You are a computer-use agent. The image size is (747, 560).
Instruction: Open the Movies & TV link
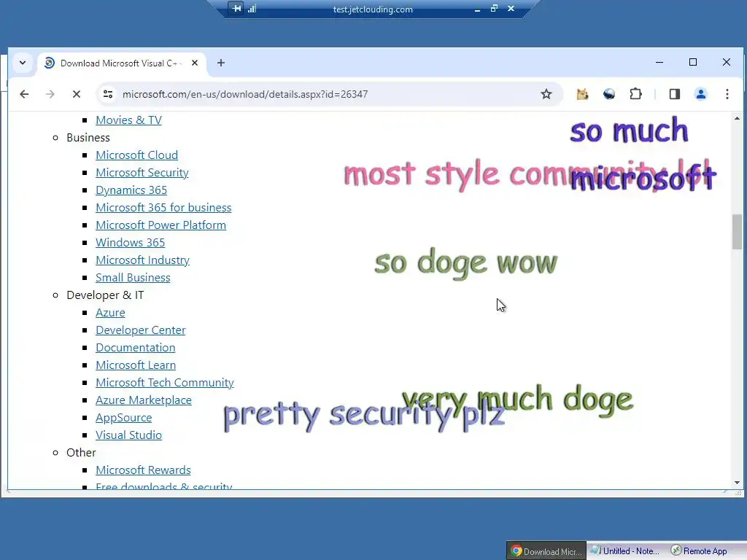[128, 120]
